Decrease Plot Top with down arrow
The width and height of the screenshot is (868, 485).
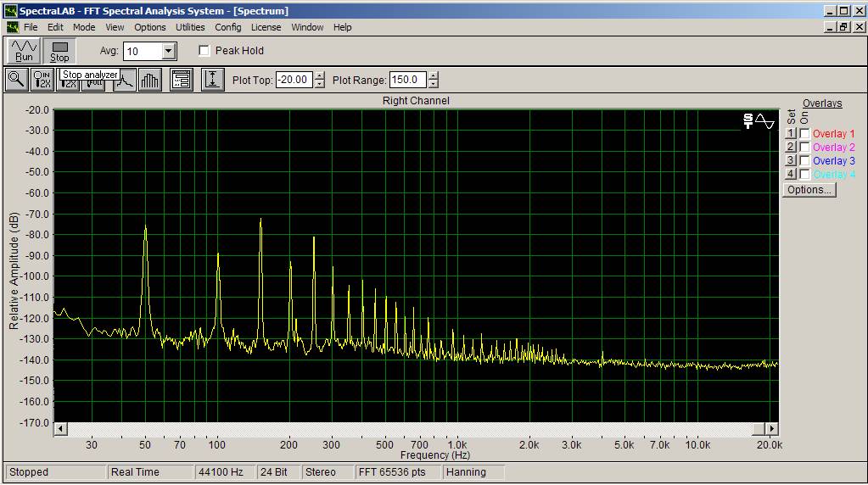pos(319,84)
